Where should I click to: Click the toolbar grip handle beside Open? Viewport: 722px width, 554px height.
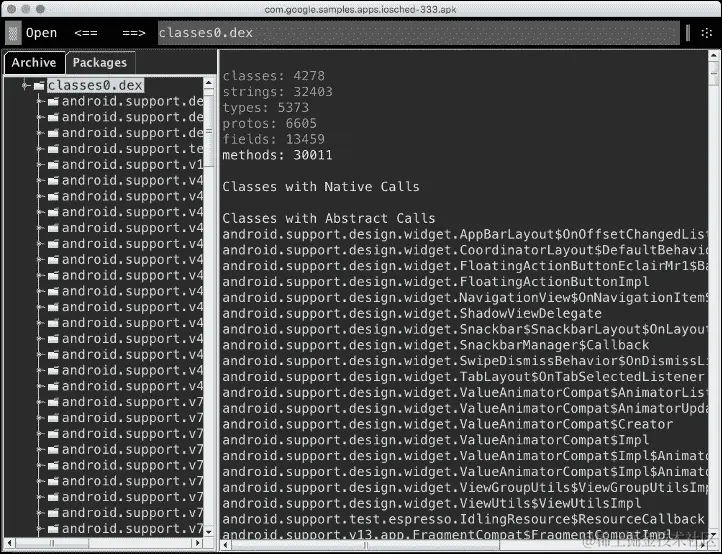tap(13, 33)
